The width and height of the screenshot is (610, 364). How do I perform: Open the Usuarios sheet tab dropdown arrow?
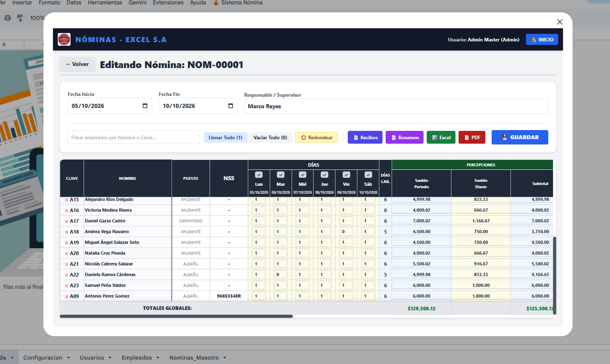point(111,358)
